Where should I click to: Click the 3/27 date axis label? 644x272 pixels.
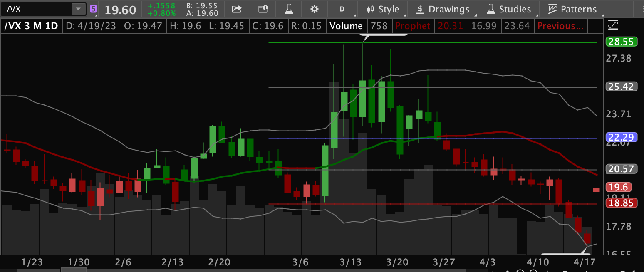pos(444,263)
